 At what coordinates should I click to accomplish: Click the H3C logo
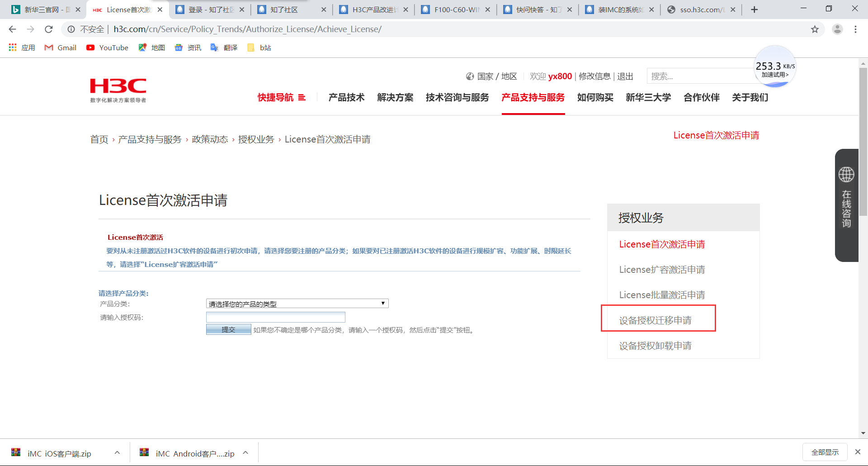pos(118,90)
